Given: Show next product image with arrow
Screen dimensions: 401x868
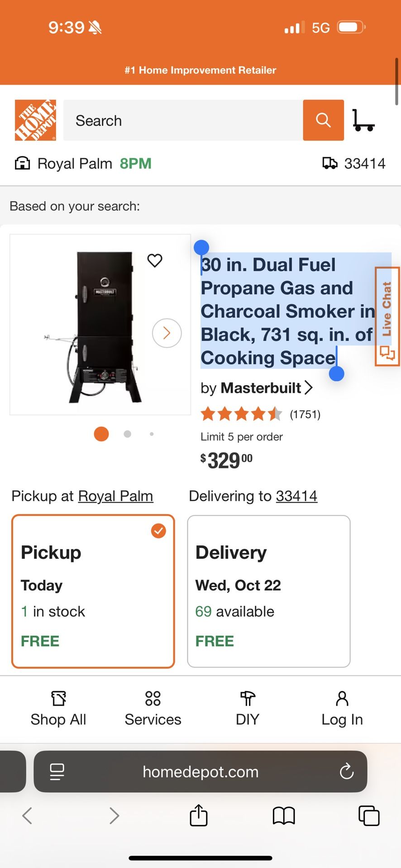Looking at the screenshot, I should point(167,333).
